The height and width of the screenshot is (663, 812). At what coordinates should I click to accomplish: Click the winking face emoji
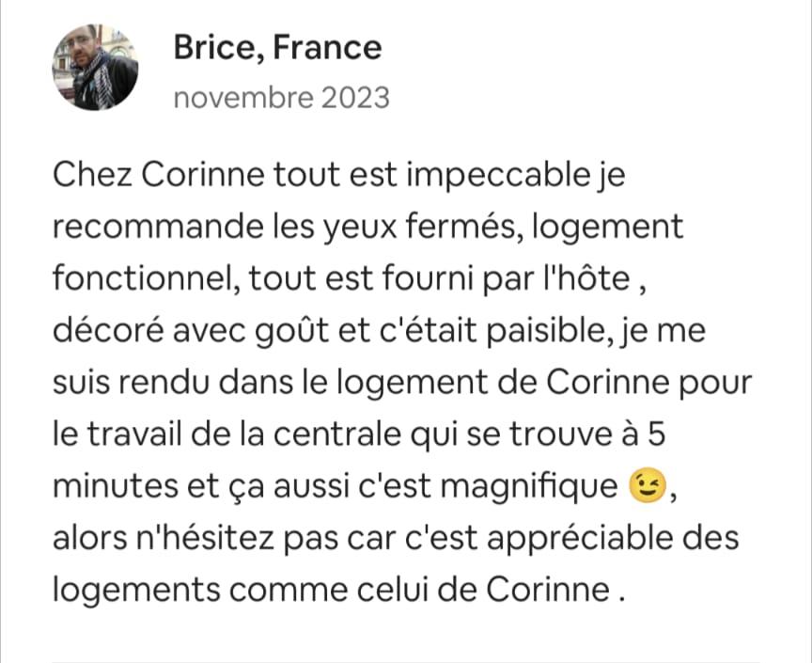[x=646, y=485]
